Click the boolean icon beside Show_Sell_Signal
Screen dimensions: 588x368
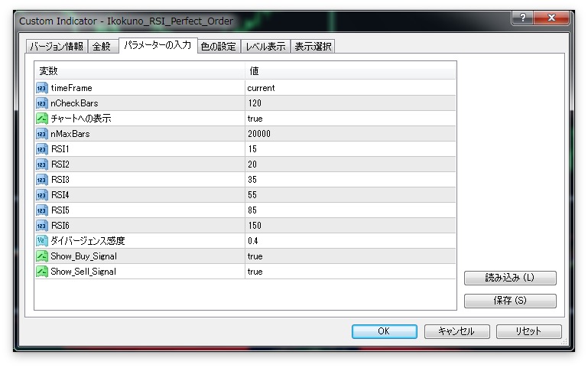42,272
